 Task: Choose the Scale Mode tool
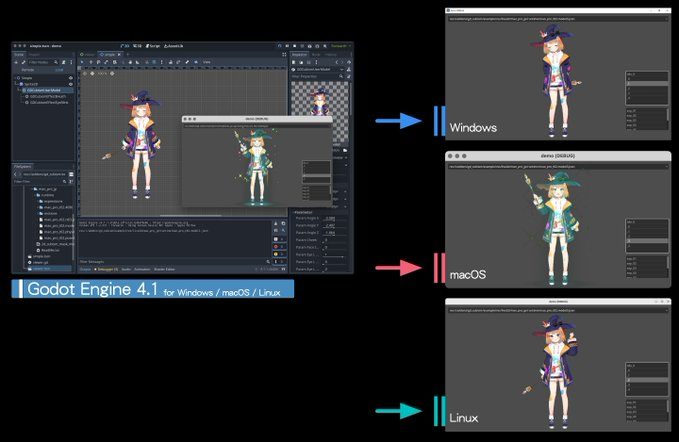[x=107, y=62]
